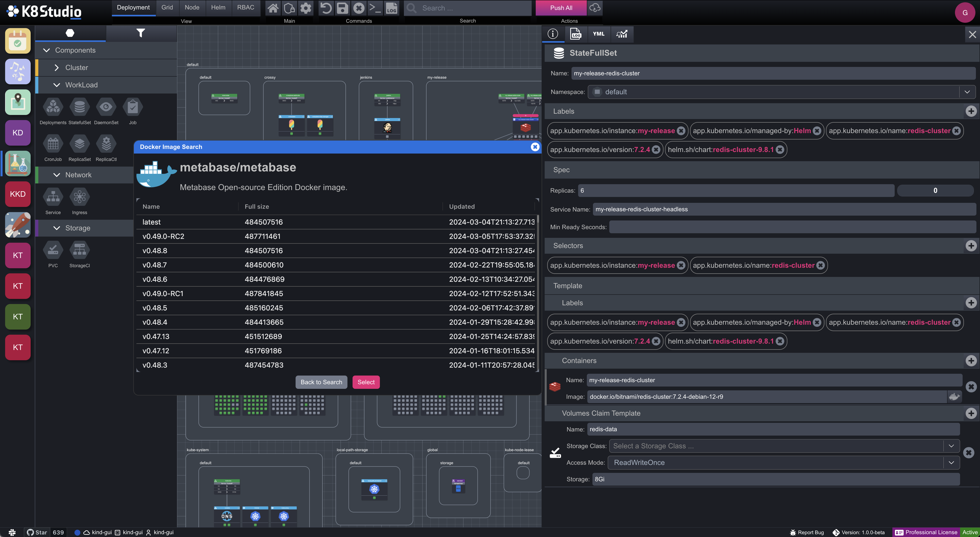This screenshot has width=980, height=537.
Task: Open the calendar check sidebar app icon
Action: (17, 41)
